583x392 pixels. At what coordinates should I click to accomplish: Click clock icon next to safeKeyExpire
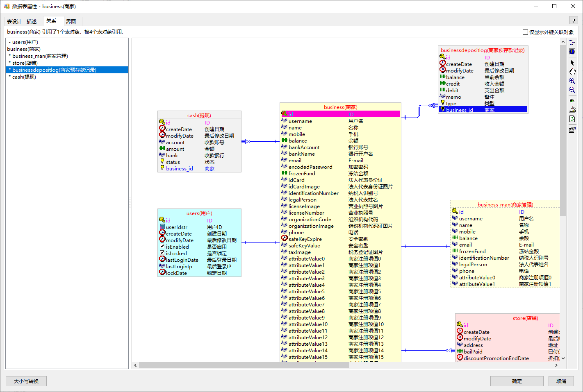284,238
